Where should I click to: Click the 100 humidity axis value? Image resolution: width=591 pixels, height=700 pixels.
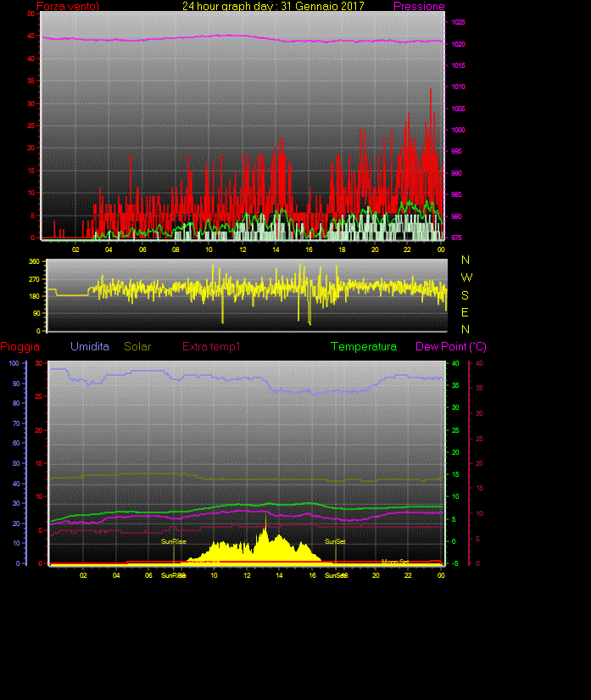[x=14, y=363]
